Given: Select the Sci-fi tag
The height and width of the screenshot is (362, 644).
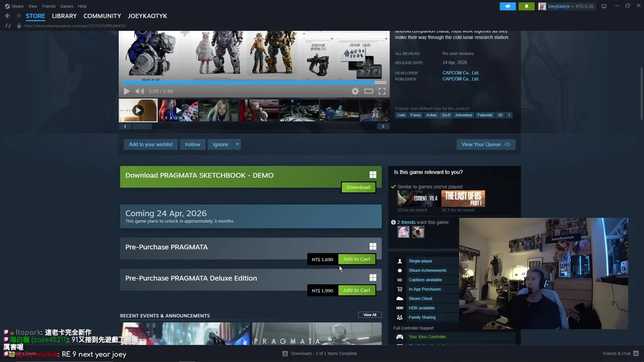Looking at the screenshot, I should (446, 115).
